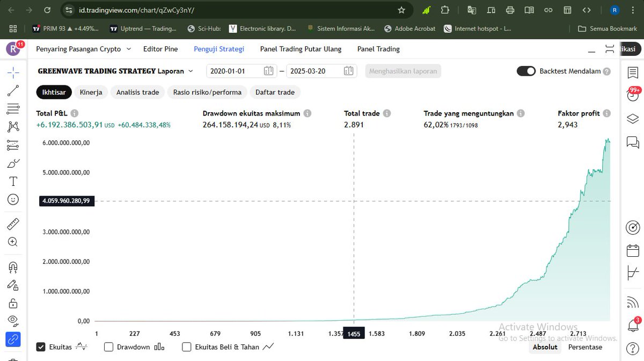Open the emoji icons tool
This screenshot has width=644, height=361.
[13, 199]
